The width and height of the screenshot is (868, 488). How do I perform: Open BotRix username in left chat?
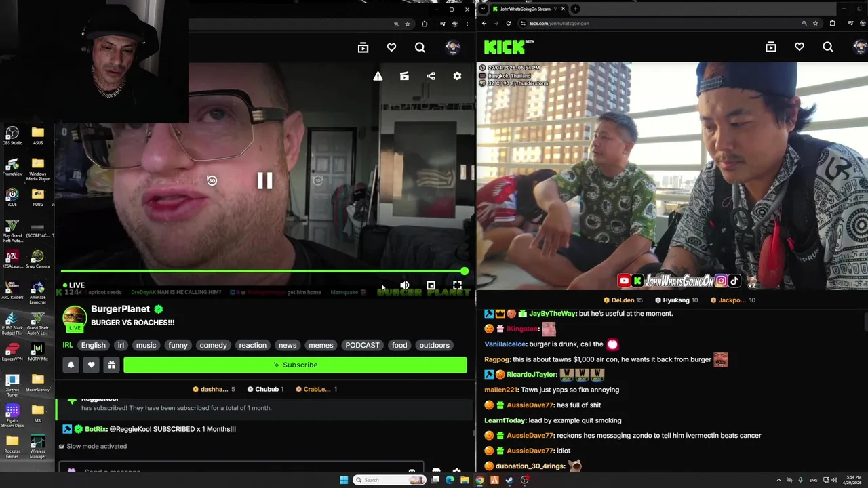click(x=96, y=429)
